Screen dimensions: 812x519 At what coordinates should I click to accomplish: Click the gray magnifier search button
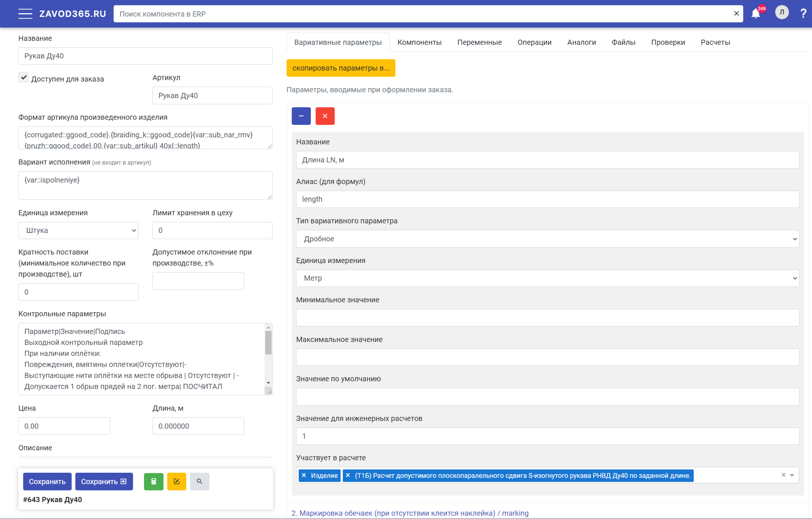[x=199, y=481]
